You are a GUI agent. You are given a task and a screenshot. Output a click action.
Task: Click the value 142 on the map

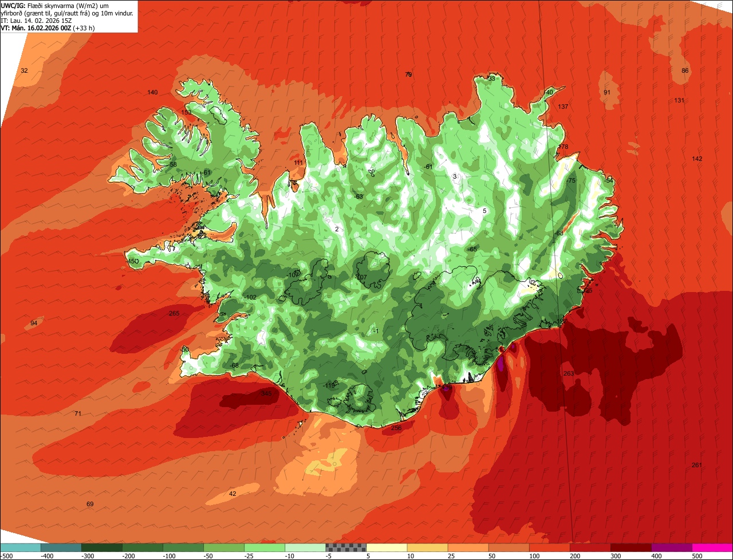point(697,159)
